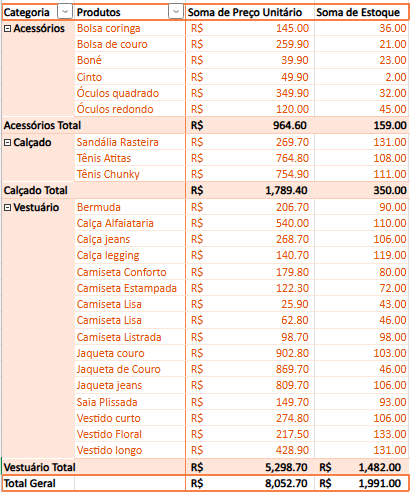Click the Saia Plissada stock value 93.00
410x492 pixels.
pos(393,402)
